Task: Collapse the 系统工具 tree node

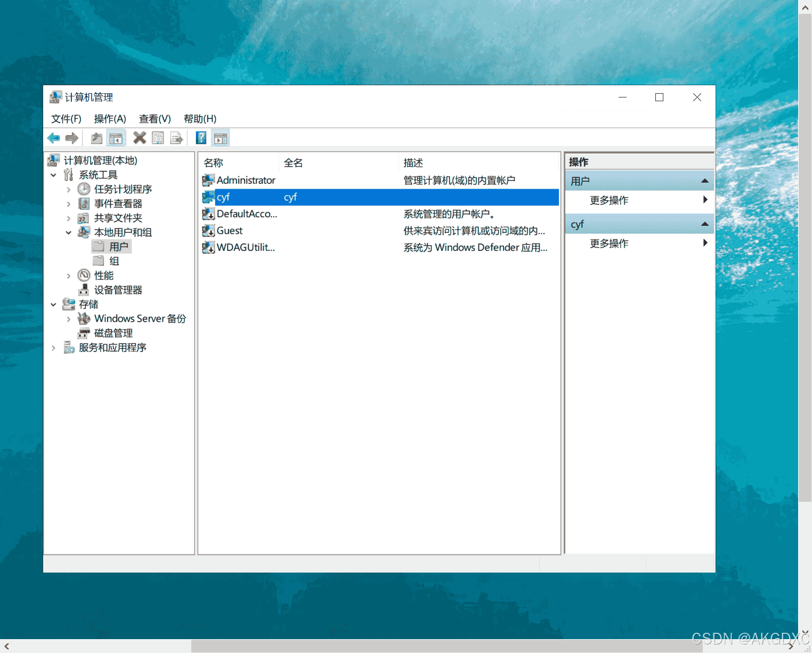Action: (53, 175)
